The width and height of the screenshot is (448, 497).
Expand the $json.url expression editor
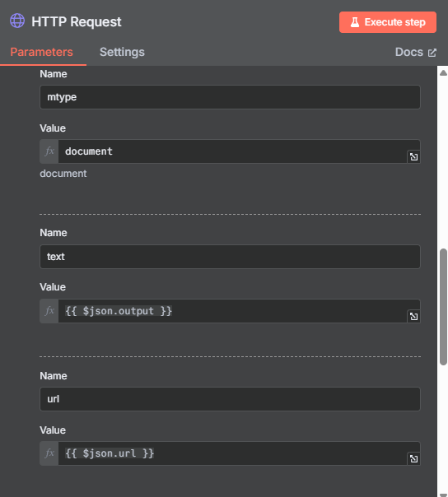point(413,458)
